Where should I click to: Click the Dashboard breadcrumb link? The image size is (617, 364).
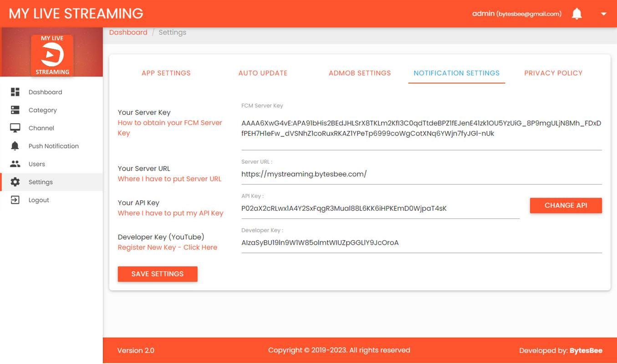[x=128, y=32]
